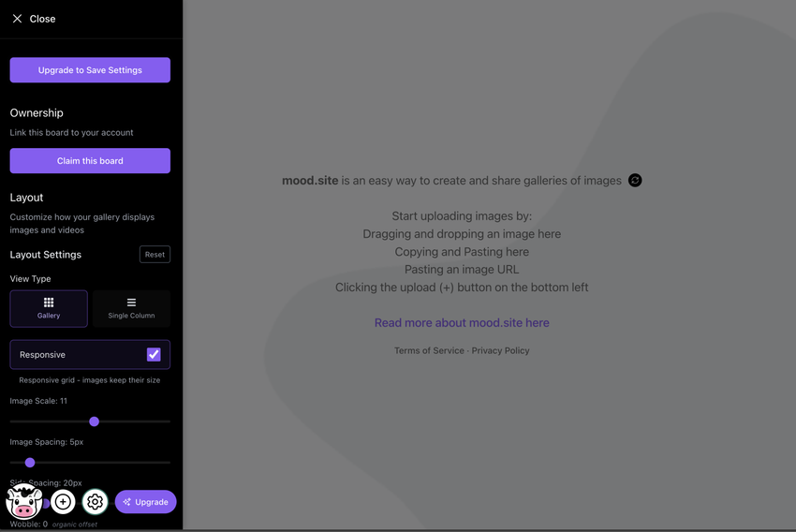
Task: Reset the layout settings
Action: pyautogui.click(x=155, y=255)
